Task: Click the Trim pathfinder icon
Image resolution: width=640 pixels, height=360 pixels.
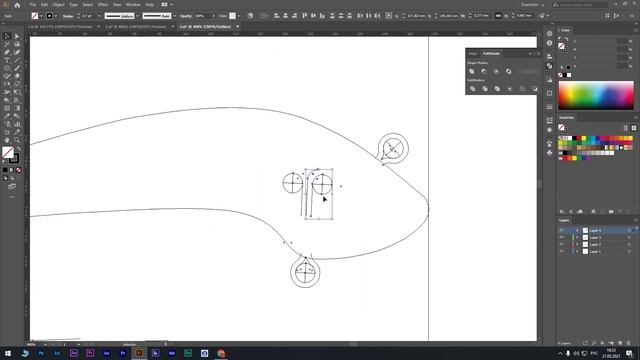Action: [485, 89]
